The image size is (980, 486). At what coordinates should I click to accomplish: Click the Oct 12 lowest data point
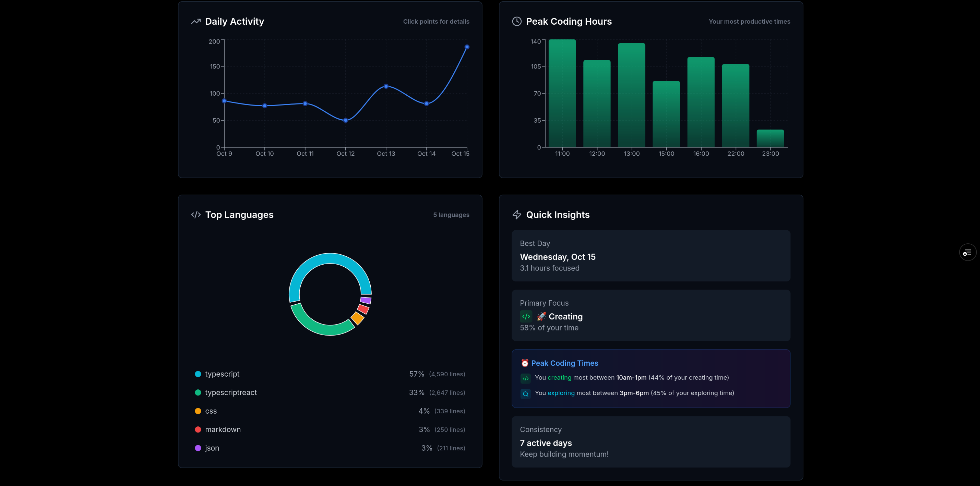[x=345, y=121]
